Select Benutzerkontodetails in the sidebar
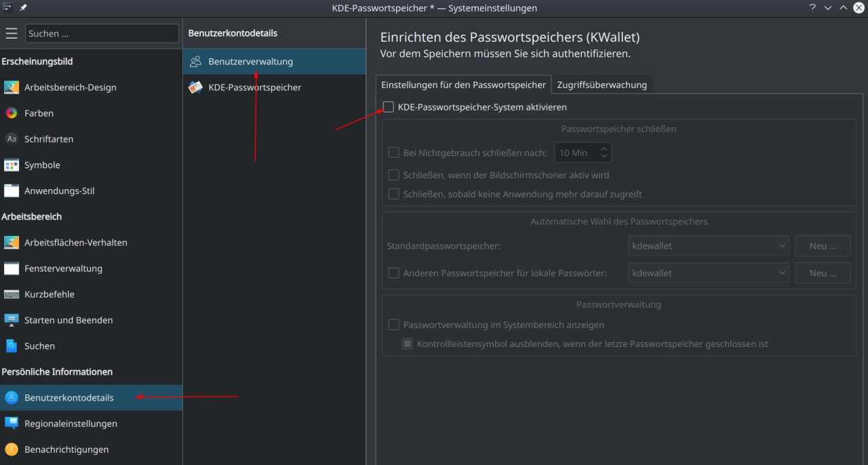 point(91,398)
